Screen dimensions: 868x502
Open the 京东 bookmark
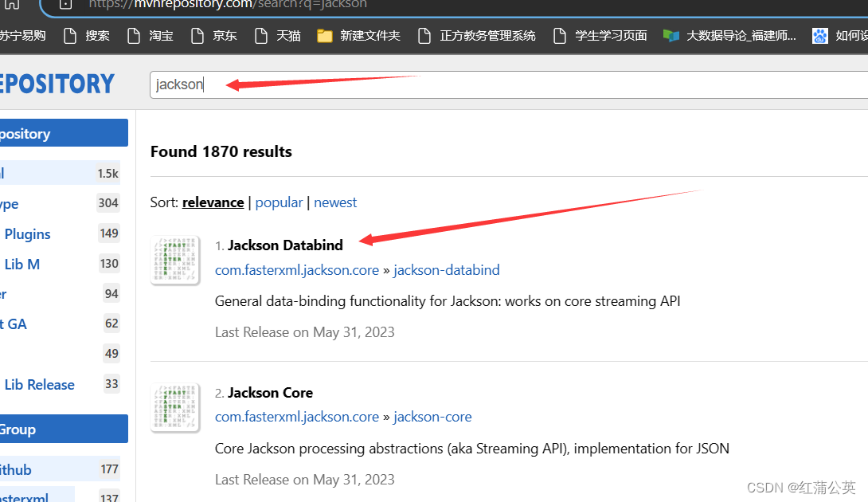[214, 36]
